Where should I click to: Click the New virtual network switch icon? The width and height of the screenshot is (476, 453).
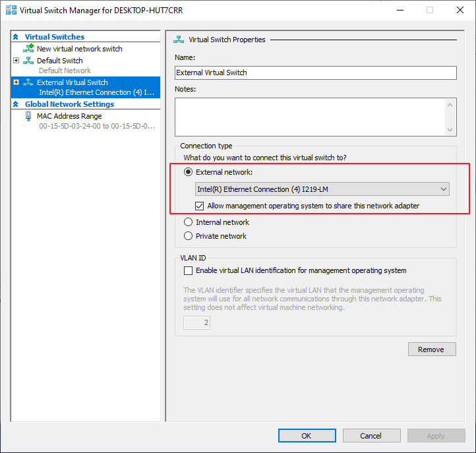tap(28, 48)
